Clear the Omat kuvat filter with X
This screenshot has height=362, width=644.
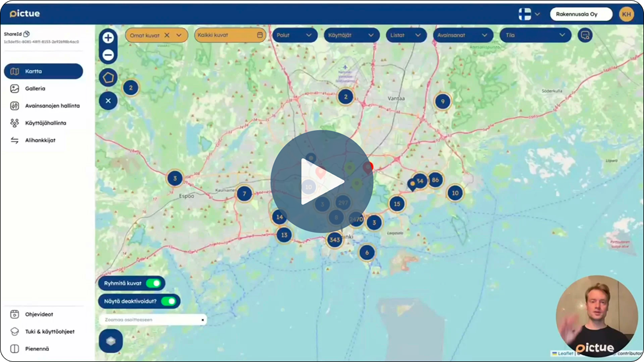coord(167,36)
